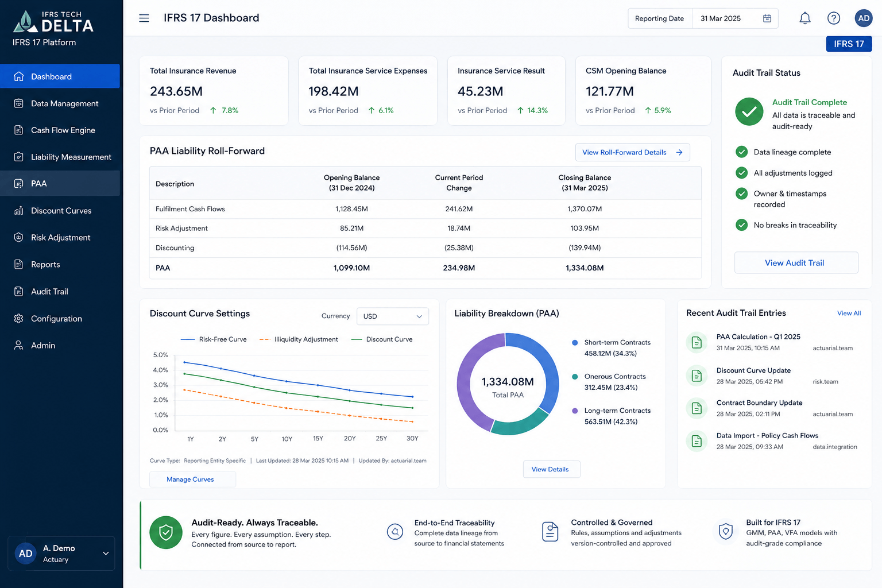Click Risk Adjustment current change 18.74M
This screenshot has height=588, width=882.
459,228
